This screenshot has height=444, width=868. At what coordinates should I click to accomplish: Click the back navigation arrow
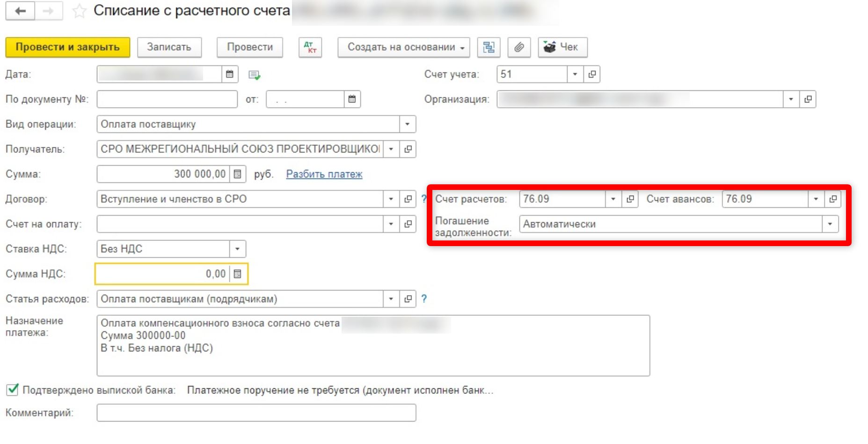20,11
